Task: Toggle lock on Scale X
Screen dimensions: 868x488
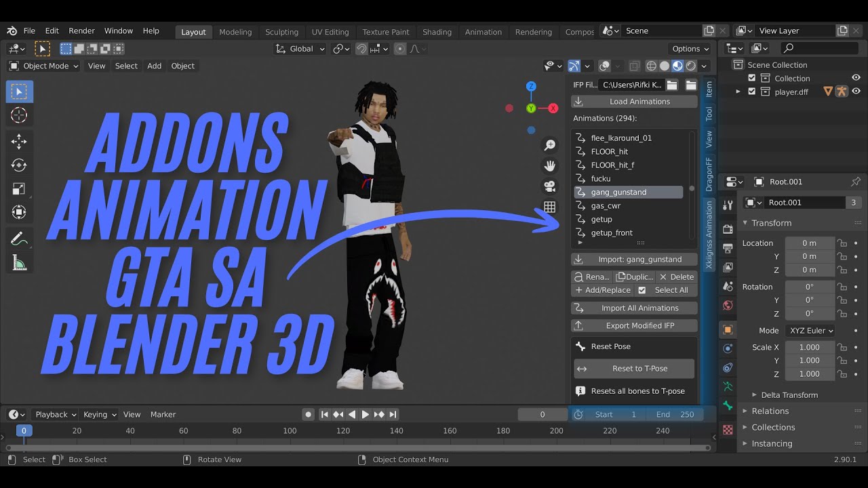Action: click(x=842, y=347)
